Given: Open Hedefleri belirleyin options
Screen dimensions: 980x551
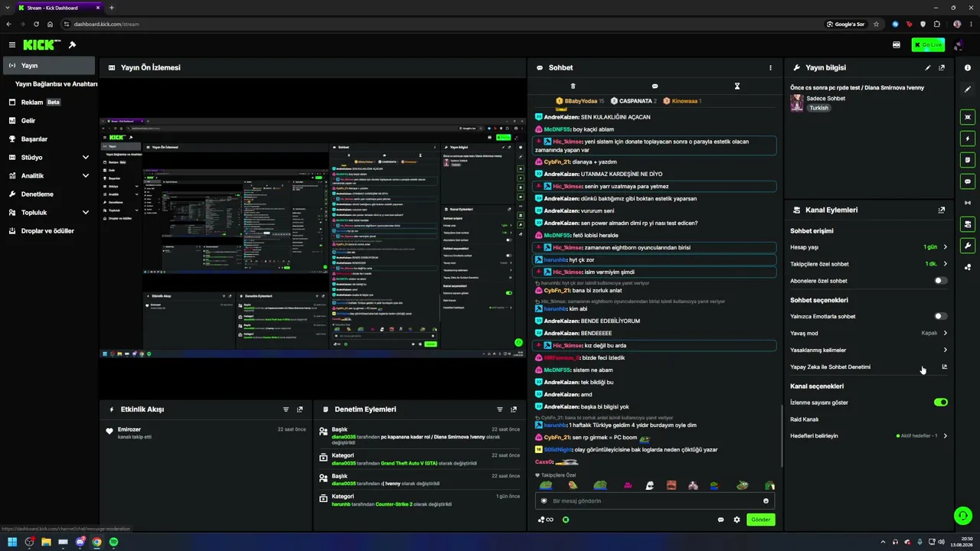Looking at the screenshot, I should [869, 435].
